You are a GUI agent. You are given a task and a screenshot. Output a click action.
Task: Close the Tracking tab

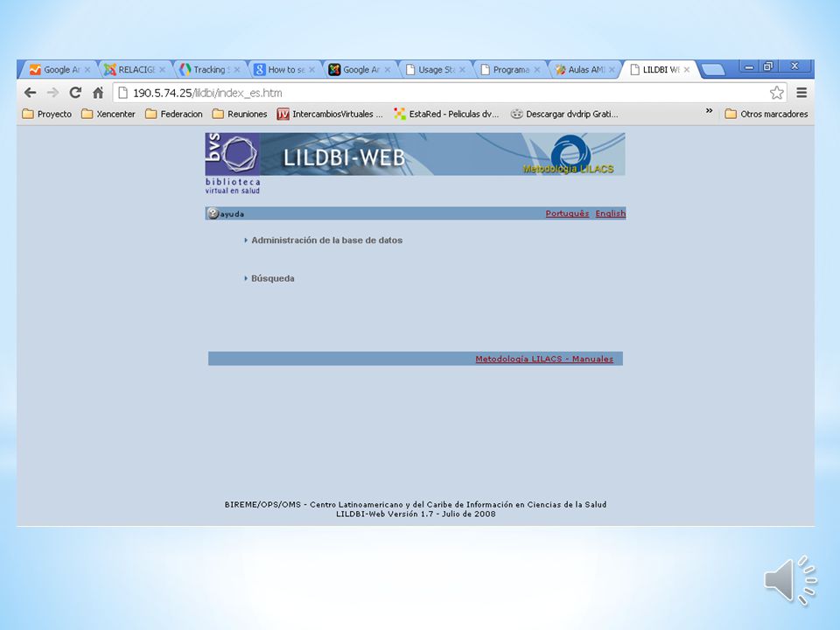click(237, 70)
